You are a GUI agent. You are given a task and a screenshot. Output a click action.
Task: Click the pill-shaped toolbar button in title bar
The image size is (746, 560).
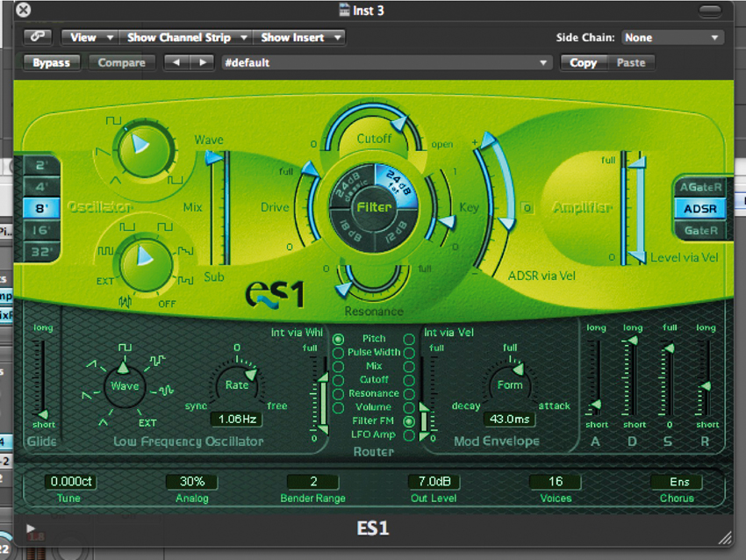coord(710,11)
